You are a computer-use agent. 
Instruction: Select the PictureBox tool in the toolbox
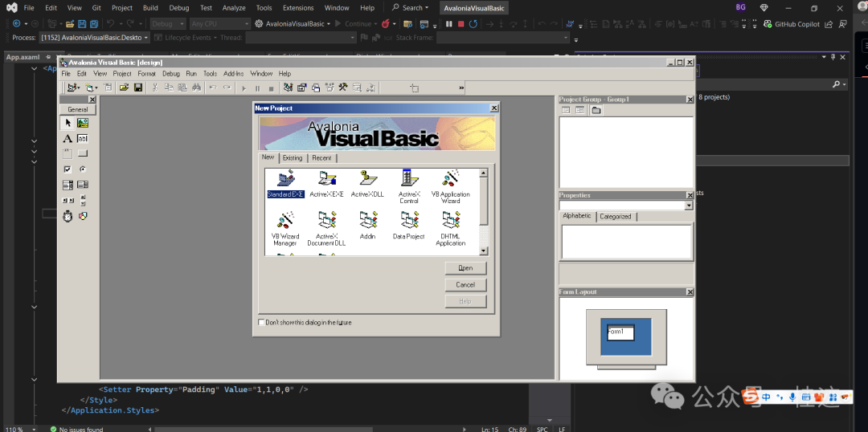pyautogui.click(x=83, y=123)
